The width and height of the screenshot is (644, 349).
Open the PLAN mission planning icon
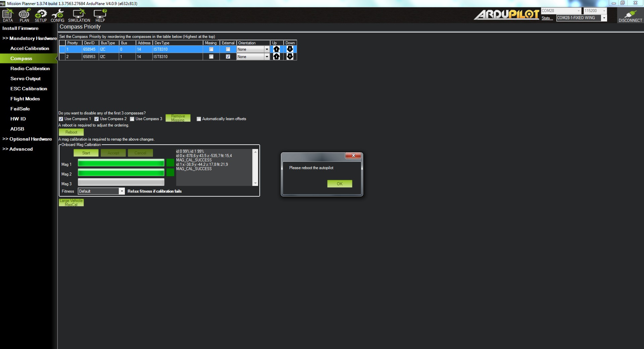tap(24, 15)
